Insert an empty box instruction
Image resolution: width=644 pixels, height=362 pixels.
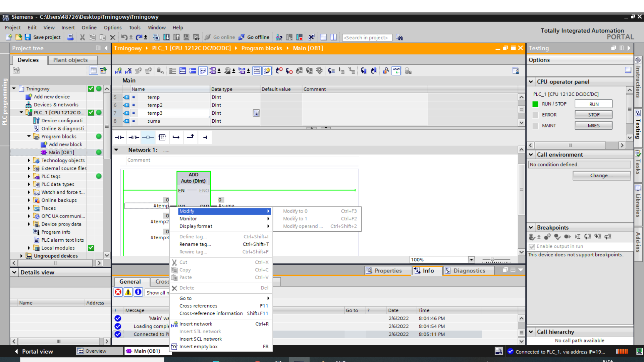point(162,137)
